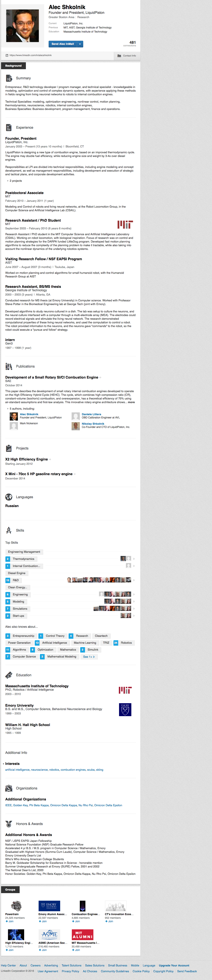Read more of the publication description

point(131,402)
